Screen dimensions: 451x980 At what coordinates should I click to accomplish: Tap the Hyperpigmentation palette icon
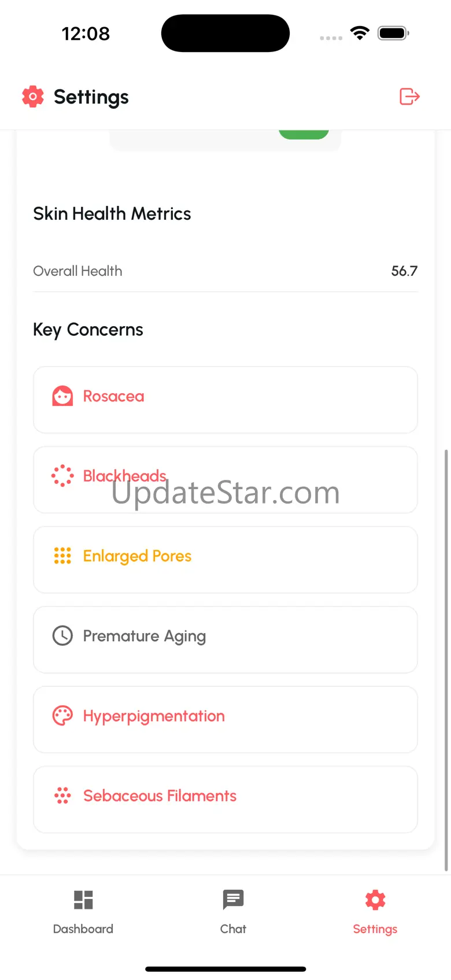pos(62,716)
